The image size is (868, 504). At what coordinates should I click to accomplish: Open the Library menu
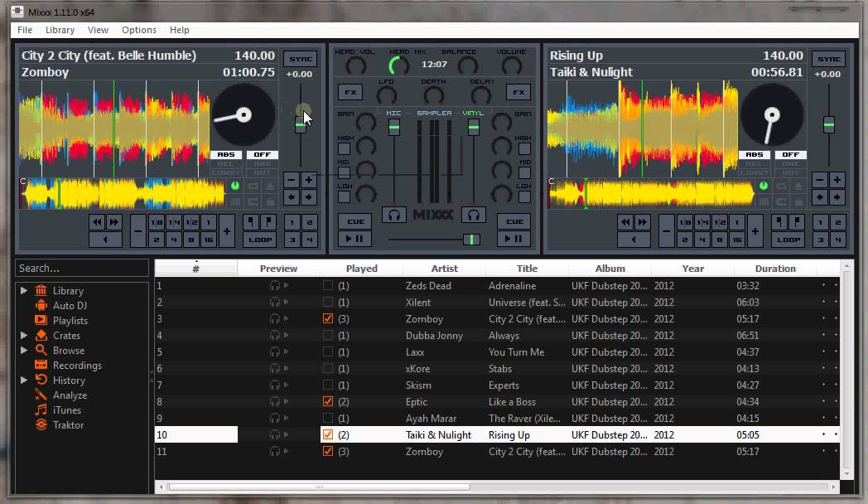tap(60, 30)
